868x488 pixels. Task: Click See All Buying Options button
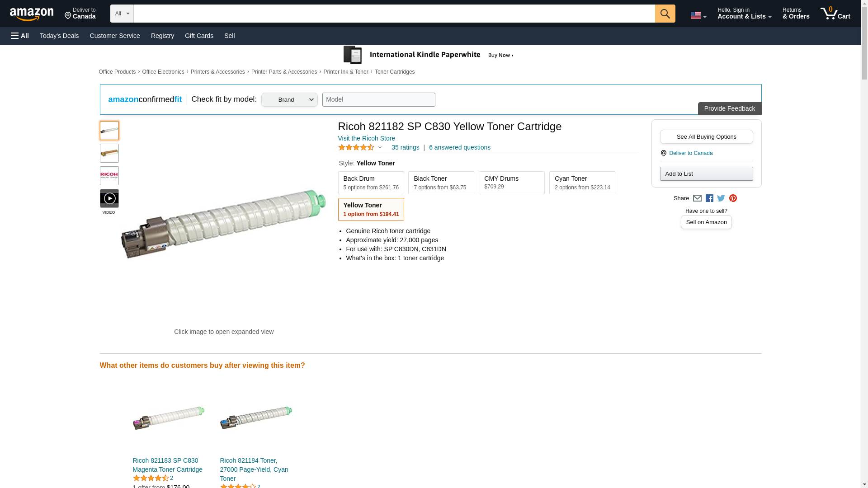706,137
